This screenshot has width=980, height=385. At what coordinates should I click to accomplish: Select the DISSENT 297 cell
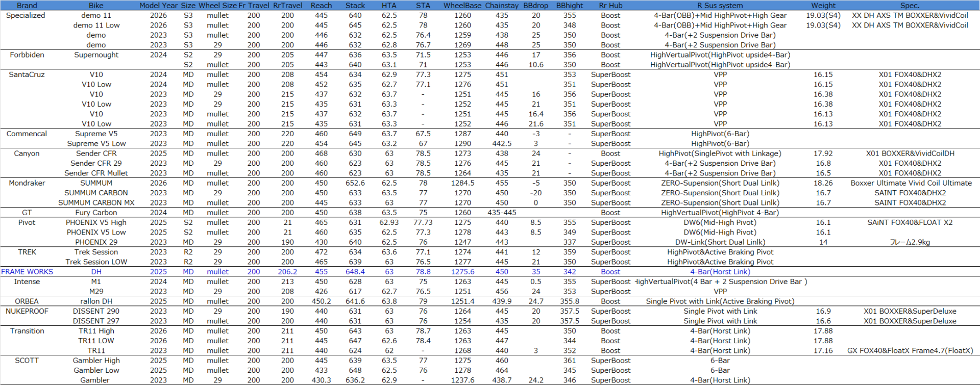[96, 321]
